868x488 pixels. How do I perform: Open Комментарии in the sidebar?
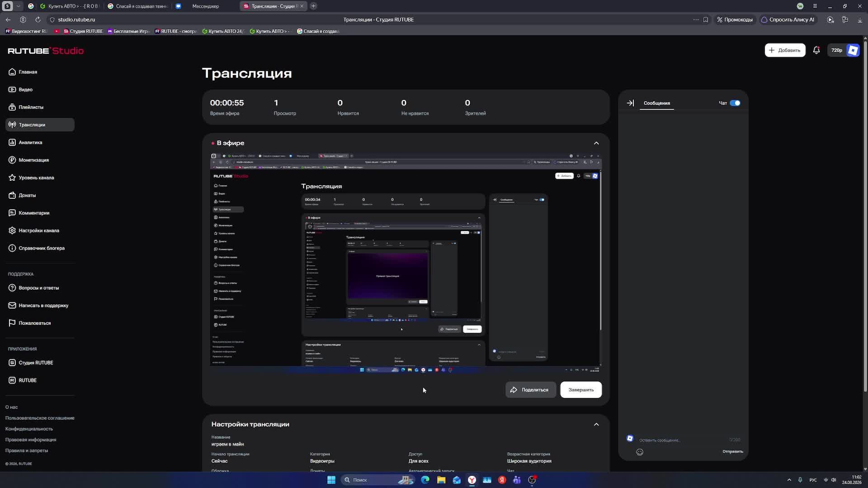pyautogui.click(x=40, y=213)
